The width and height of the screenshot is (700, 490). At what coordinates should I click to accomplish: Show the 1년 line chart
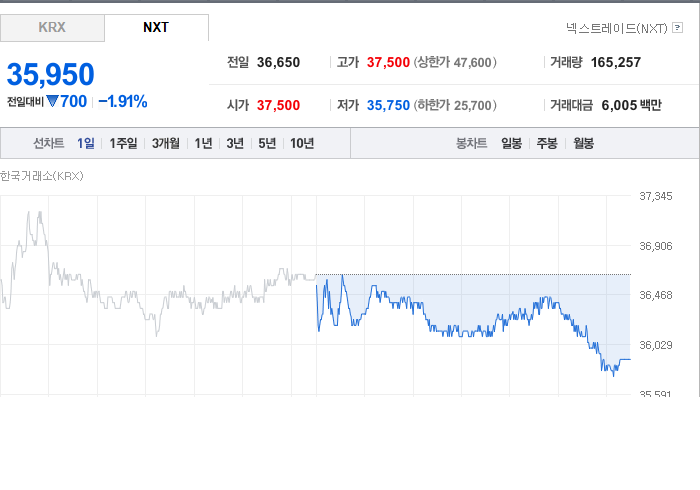point(203,143)
